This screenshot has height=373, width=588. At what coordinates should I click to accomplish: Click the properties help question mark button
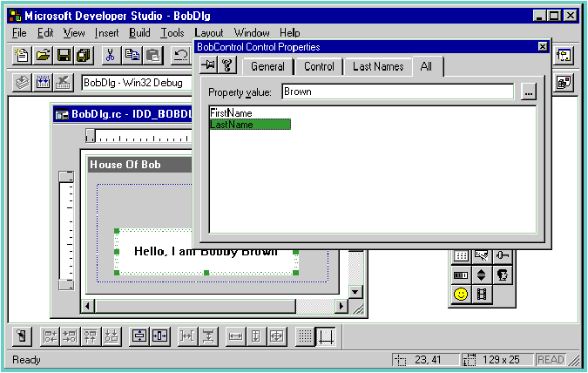click(226, 66)
